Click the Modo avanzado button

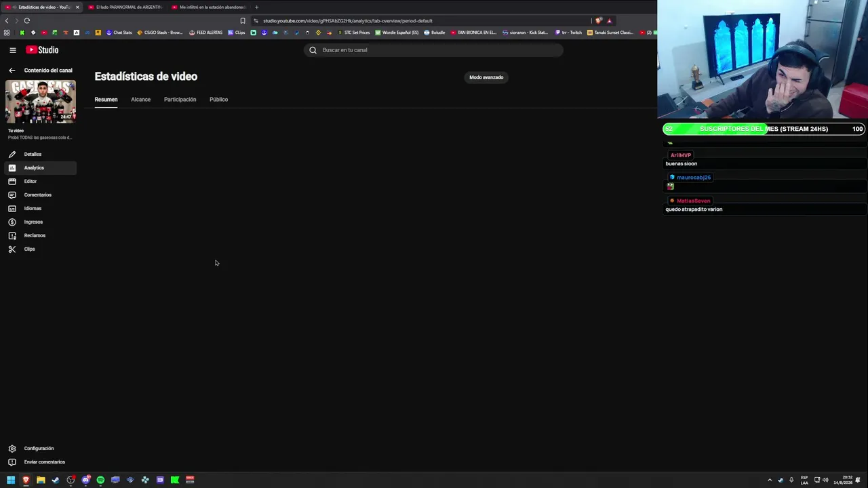click(x=486, y=77)
